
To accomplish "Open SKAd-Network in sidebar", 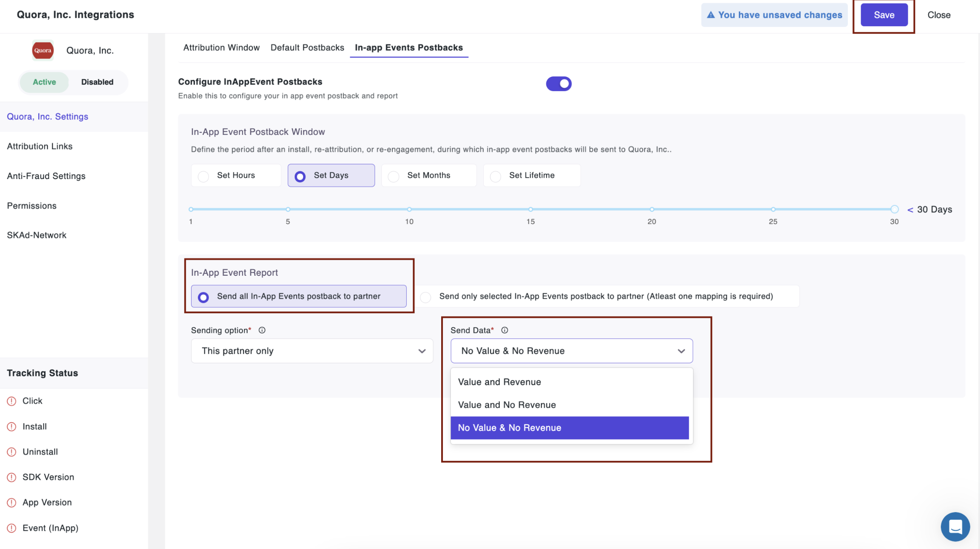I will [x=74, y=235].
